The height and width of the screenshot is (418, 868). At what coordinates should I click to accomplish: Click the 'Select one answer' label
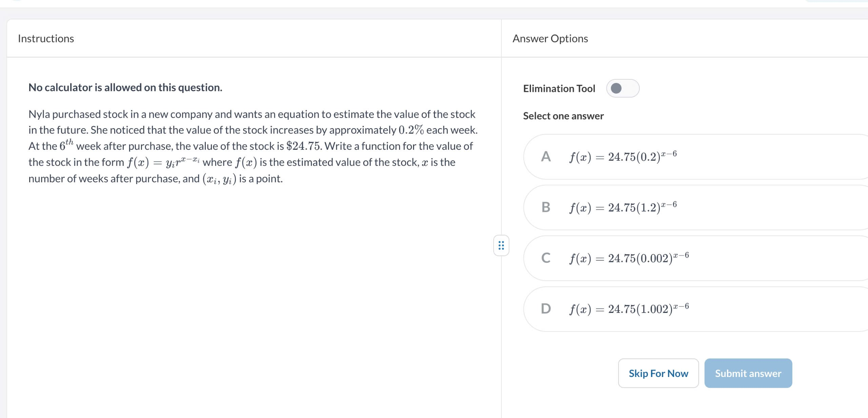click(x=564, y=116)
